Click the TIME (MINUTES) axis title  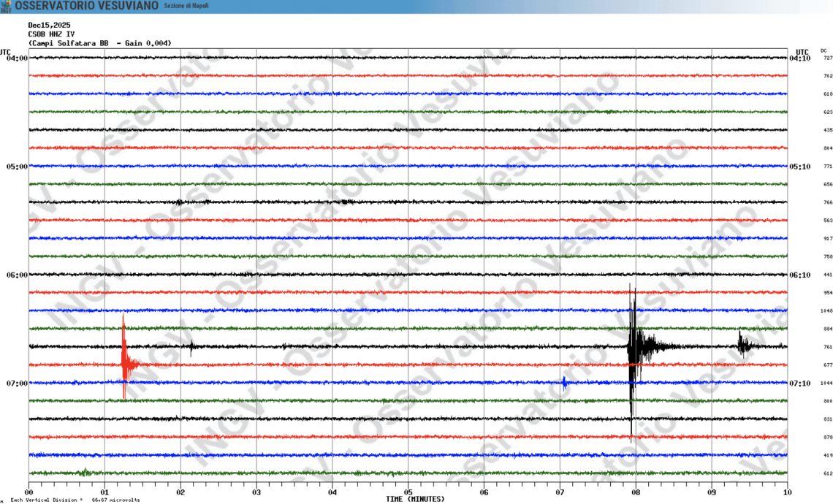point(415,499)
